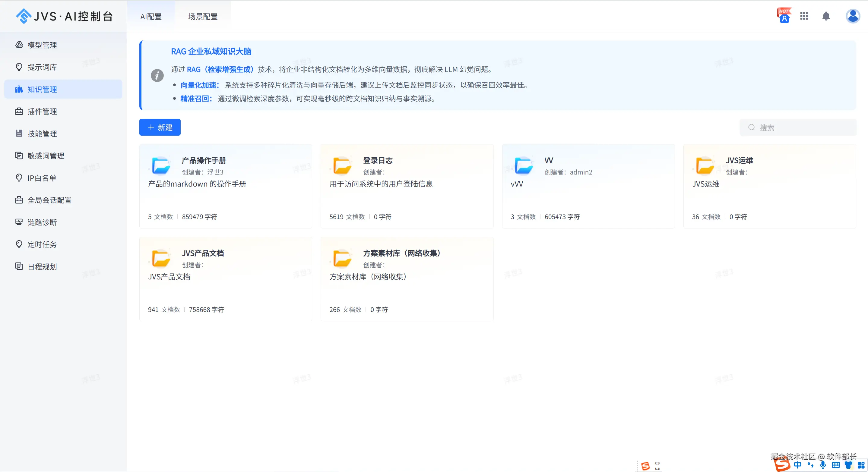The width and height of the screenshot is (868, 472).
Task: Click the JVS AI控制台 logo
Action: [64, 16]
